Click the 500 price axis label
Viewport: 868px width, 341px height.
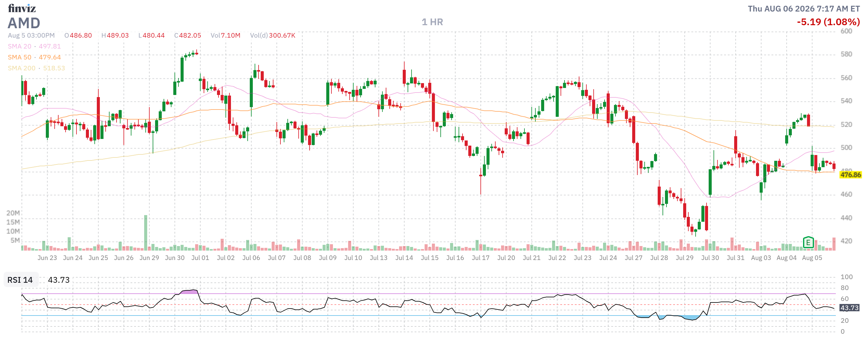pos(846,147)
